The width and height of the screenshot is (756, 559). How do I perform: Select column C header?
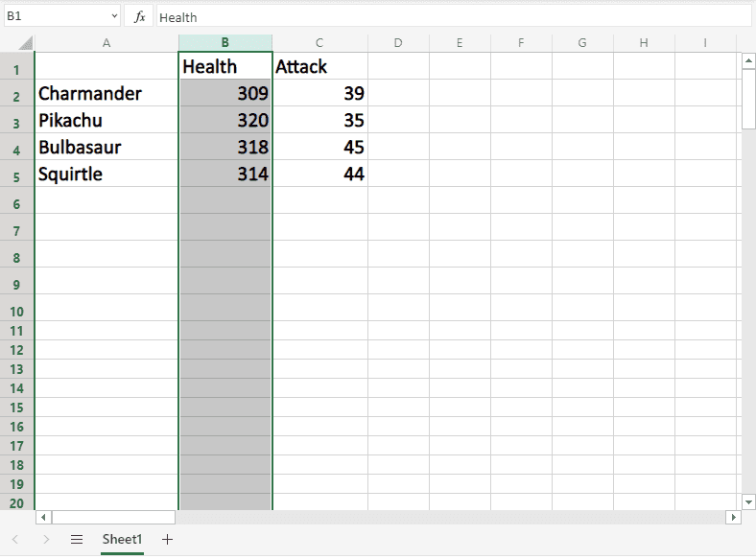pyautogui.click(x=319, y=43)
